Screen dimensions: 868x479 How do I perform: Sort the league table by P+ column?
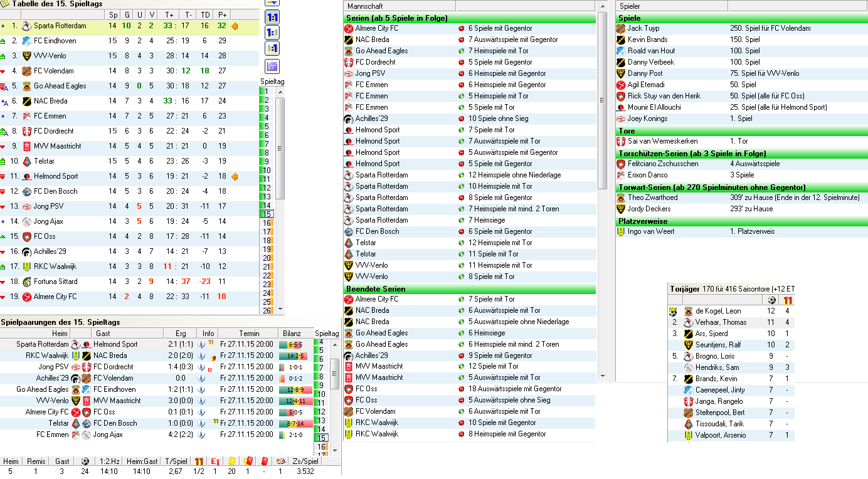coord(222,14)
